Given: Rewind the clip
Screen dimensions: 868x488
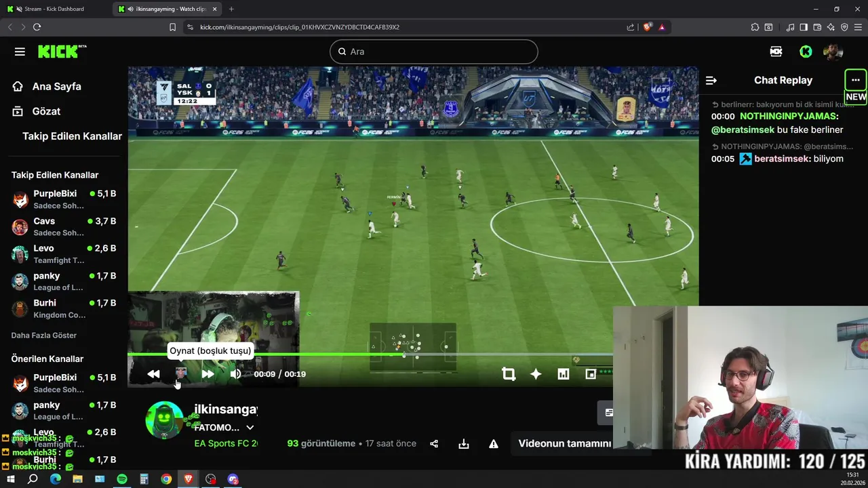Looking at the screenshot, I should pos(154,374).
